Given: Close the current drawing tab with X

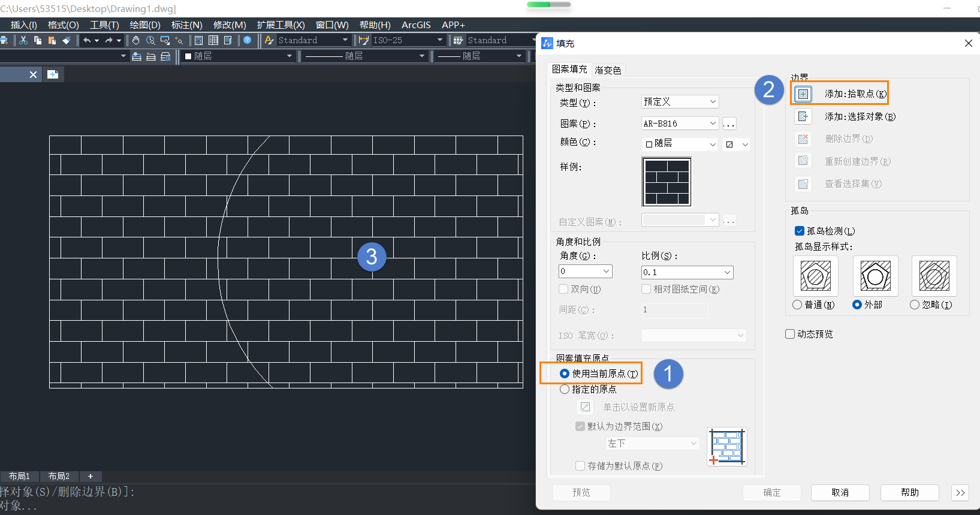Looking at the screenshot, I should (33, 74).
